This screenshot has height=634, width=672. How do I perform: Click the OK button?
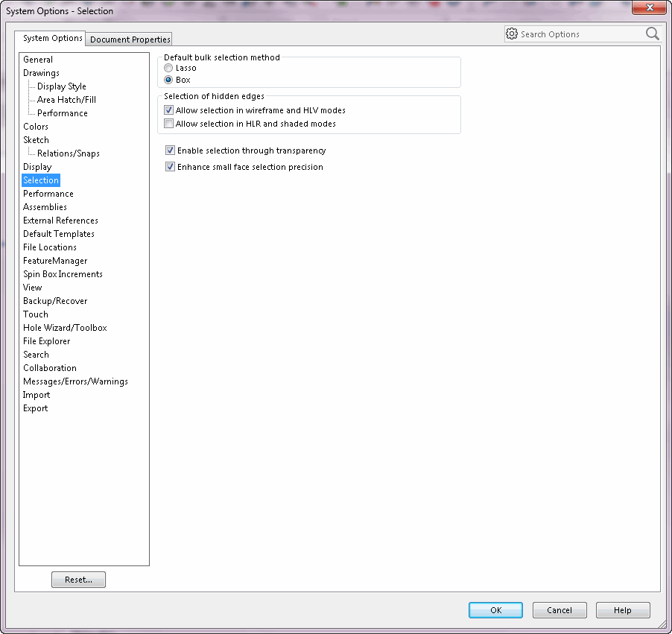[496, 610]
